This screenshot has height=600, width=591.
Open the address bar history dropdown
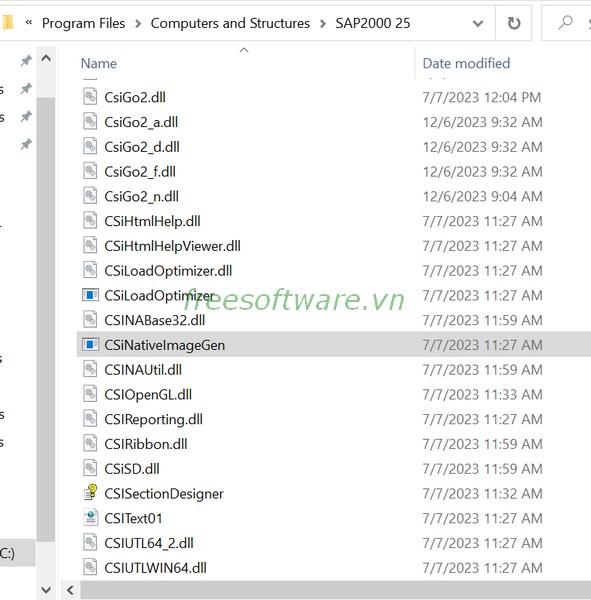pyautogui.click(x=477, y=23)
